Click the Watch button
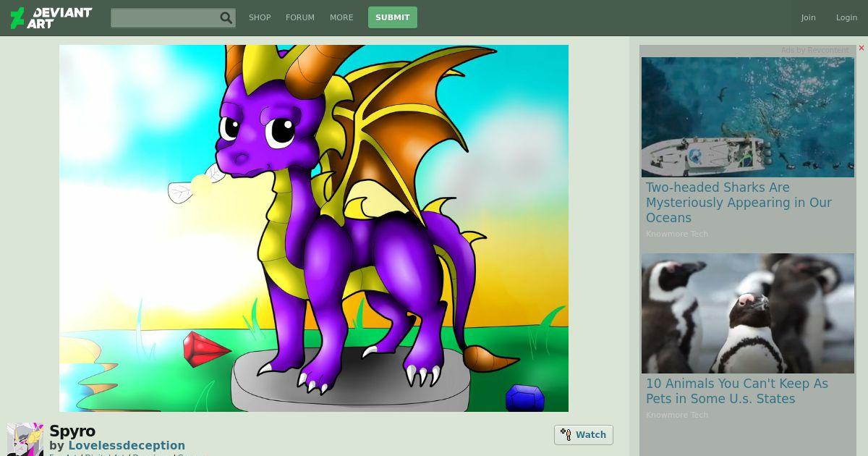Screen dimensions: 868x456 click(x=584, y=435)
